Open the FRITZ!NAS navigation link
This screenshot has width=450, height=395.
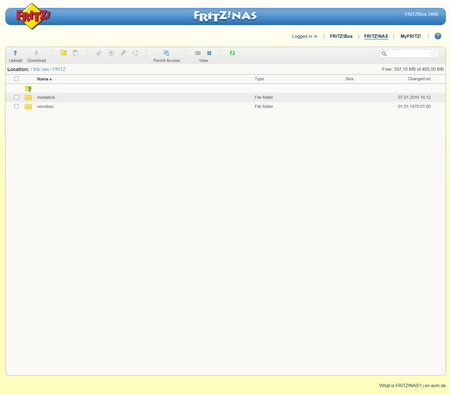(x=376, y=36)
